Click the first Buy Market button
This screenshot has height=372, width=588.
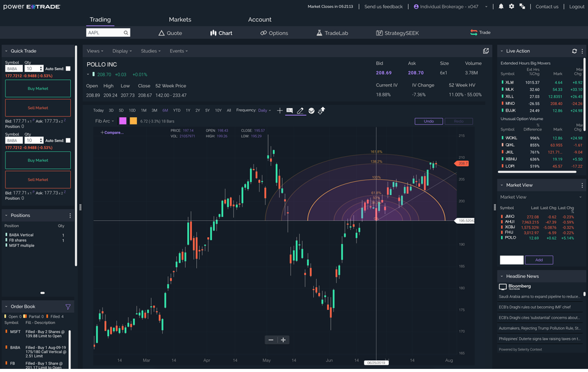pyautogui.click(x=38, y=88)
